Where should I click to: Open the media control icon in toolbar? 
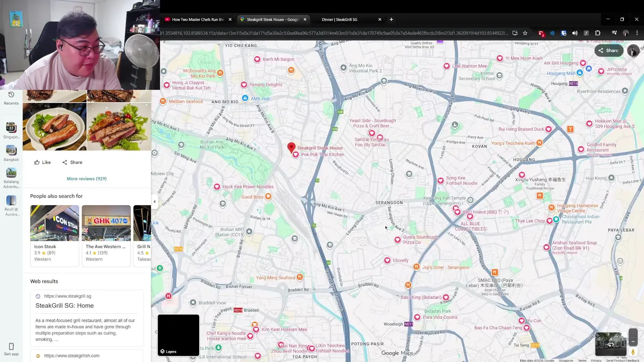(614, 33)
